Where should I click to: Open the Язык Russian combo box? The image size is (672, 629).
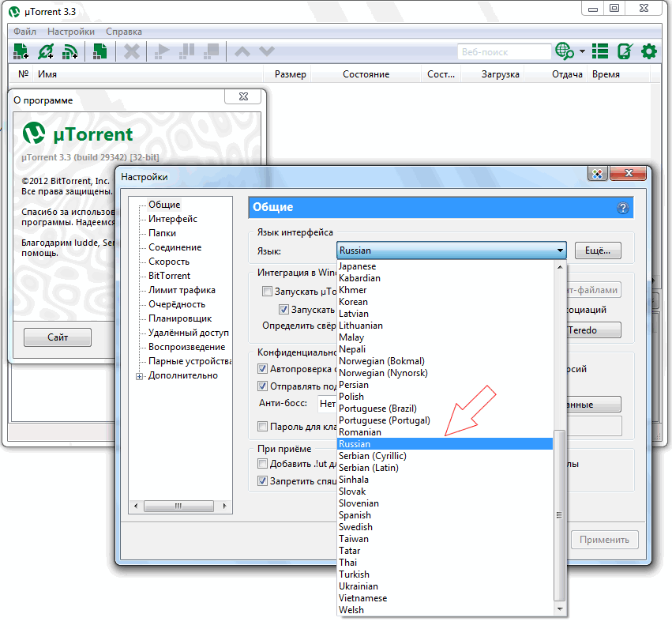click(451, 250)
